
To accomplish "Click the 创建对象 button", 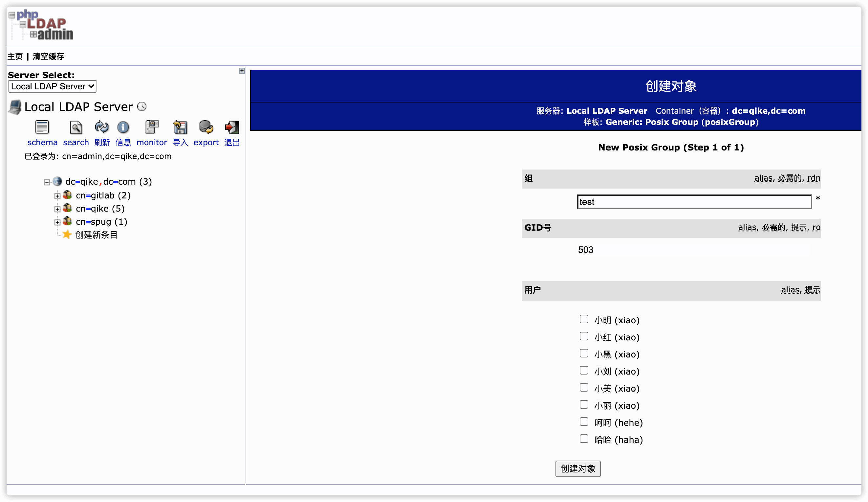I will click(x=577, y=468).
